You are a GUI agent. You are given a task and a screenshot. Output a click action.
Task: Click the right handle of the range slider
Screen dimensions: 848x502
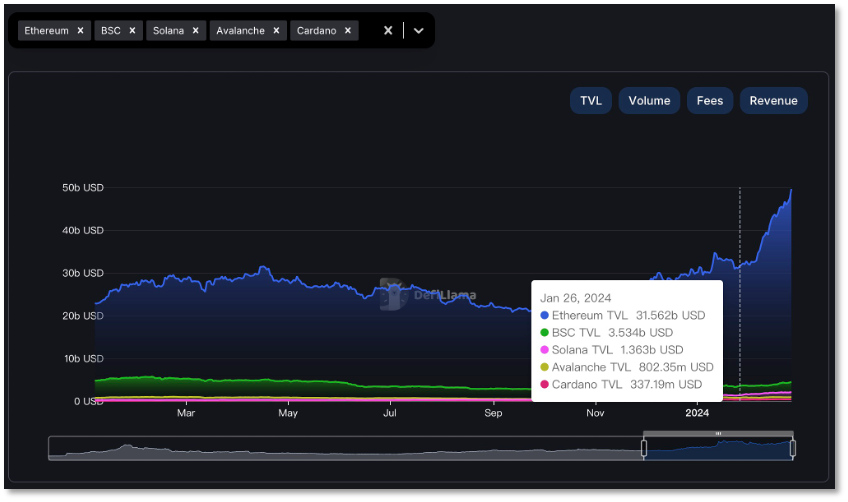pyautogui.click(x=793, y=448)
